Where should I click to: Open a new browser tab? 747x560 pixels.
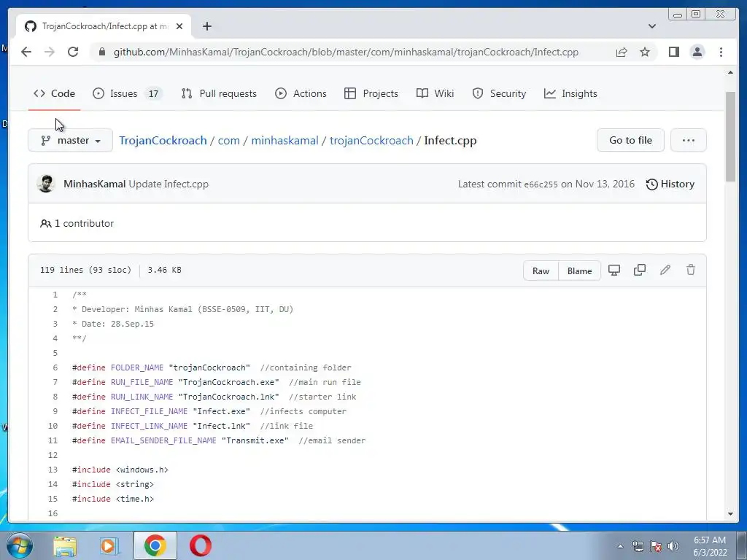click(206, 26)
